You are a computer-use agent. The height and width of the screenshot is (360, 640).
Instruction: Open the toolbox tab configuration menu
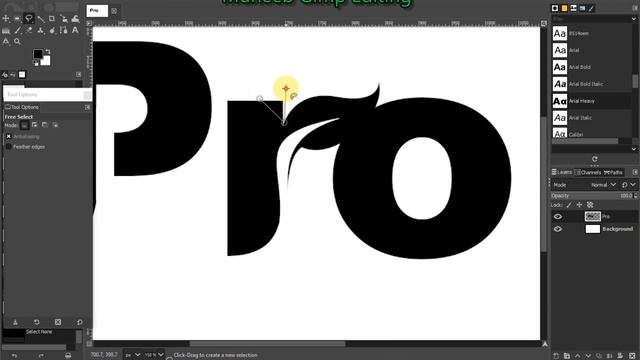[x=79, y=74]
